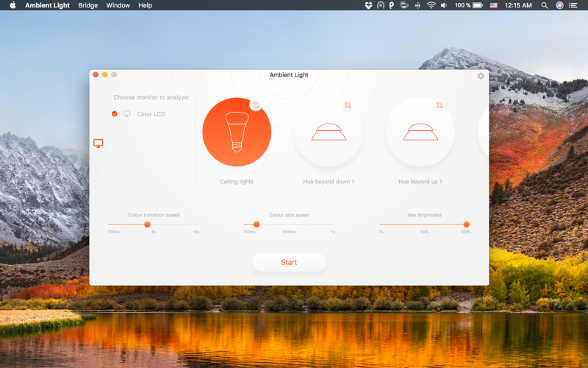Click the Color LCD label

(x=151, y=114)
